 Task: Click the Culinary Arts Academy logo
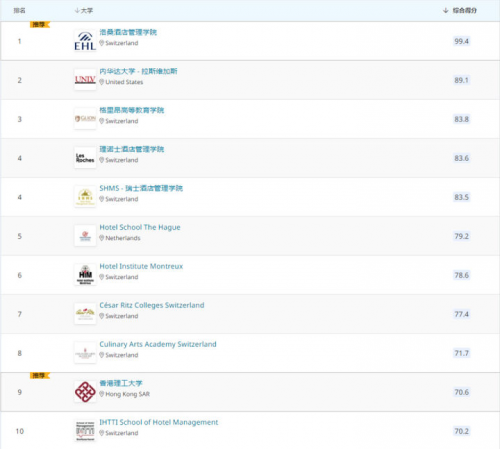coord(85,353)
